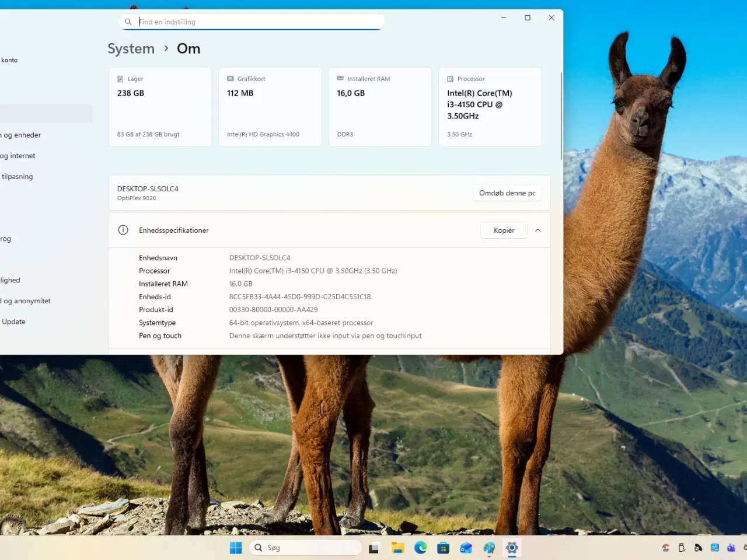747x560 pixels.
Task: Go back to System in breadcrumb
Action: 131,49
